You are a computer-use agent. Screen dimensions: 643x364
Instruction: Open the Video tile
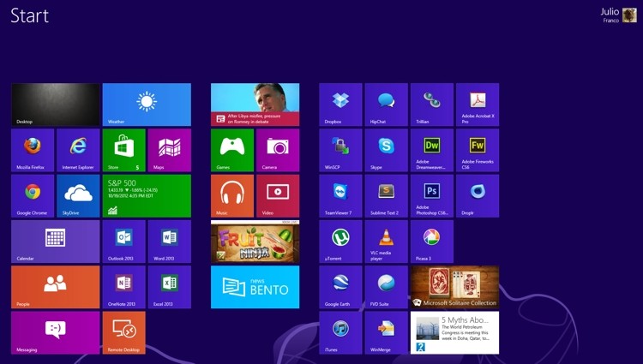coord(278,196)
